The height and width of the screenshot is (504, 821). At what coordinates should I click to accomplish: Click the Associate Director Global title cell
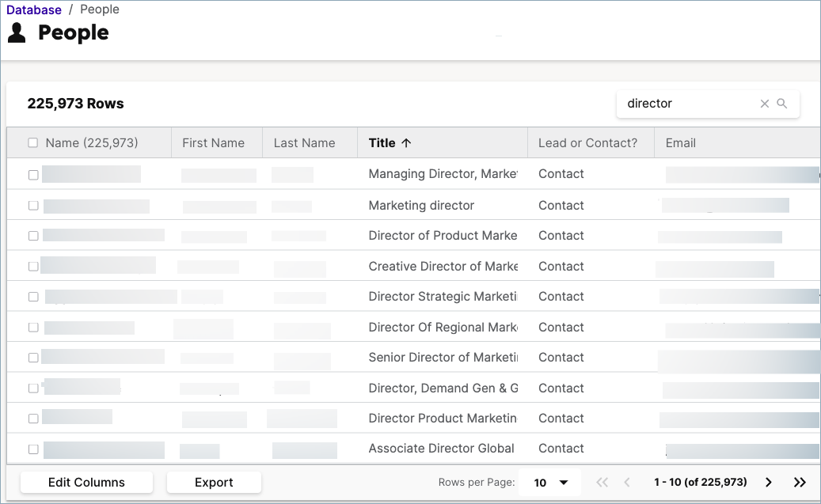[442, 448]
